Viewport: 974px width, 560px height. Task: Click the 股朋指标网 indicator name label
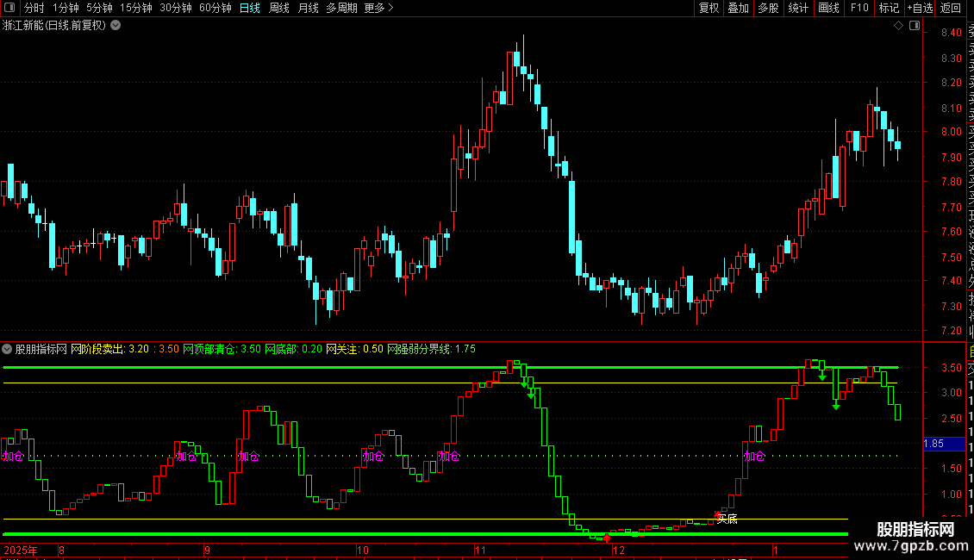tap(41, 349)
